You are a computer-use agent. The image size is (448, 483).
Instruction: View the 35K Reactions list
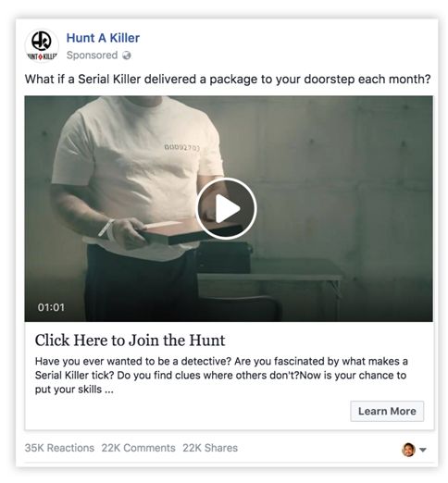[x=59, y=448]
